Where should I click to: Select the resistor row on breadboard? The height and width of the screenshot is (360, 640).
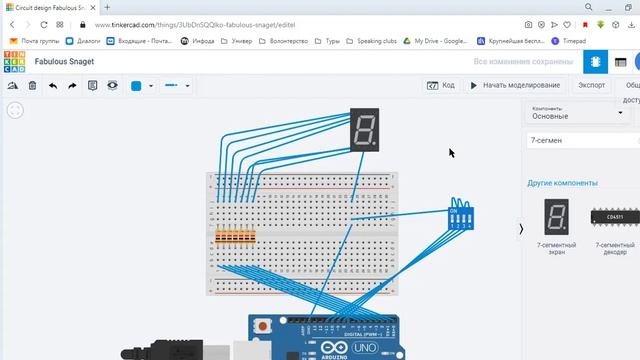point(236,236)
